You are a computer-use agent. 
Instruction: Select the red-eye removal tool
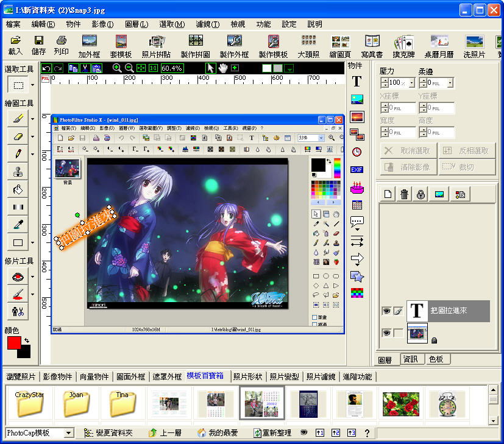click(x=18, y=277)
